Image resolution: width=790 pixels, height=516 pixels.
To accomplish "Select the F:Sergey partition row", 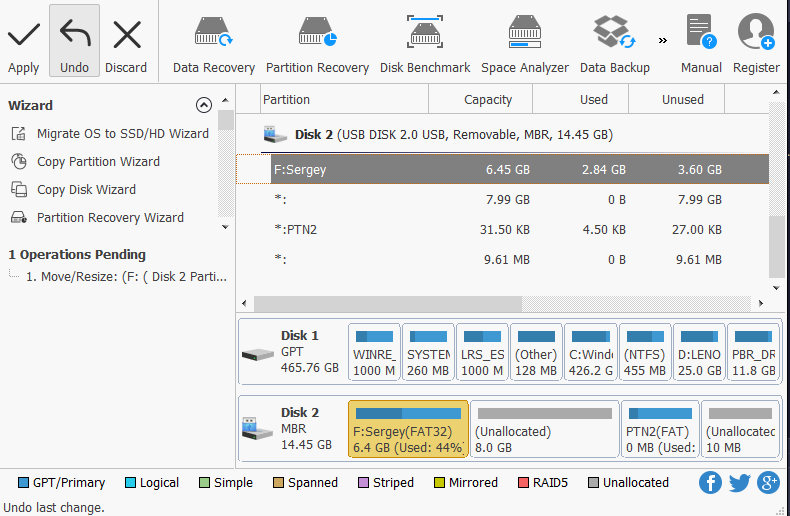I will click(x=502, y=169).
